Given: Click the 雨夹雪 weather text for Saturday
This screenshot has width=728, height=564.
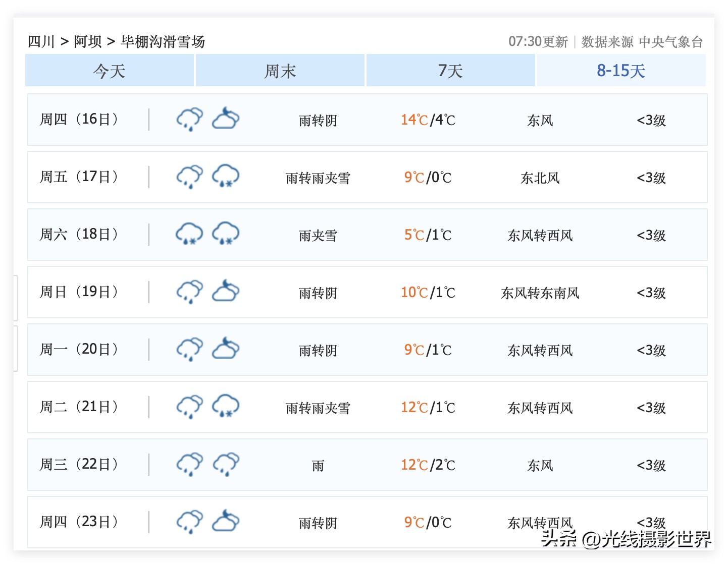Looking at the screenshot, I should tap(318, 236).
